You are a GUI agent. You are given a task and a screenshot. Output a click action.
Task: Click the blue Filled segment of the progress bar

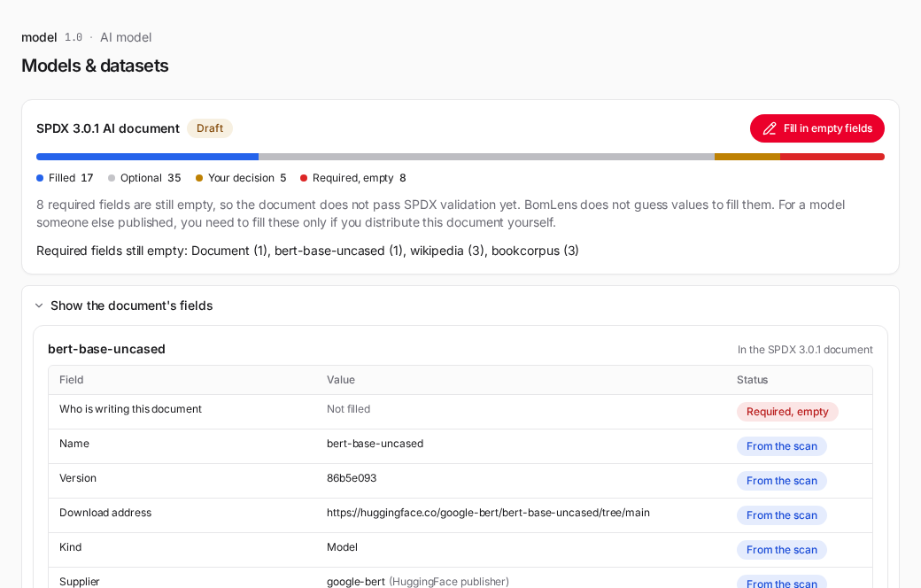click(147, 157)
